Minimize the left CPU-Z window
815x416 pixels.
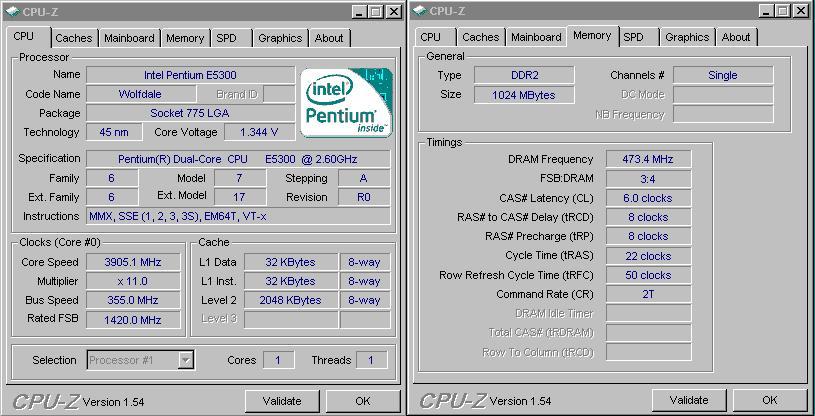tap(359, 11)
